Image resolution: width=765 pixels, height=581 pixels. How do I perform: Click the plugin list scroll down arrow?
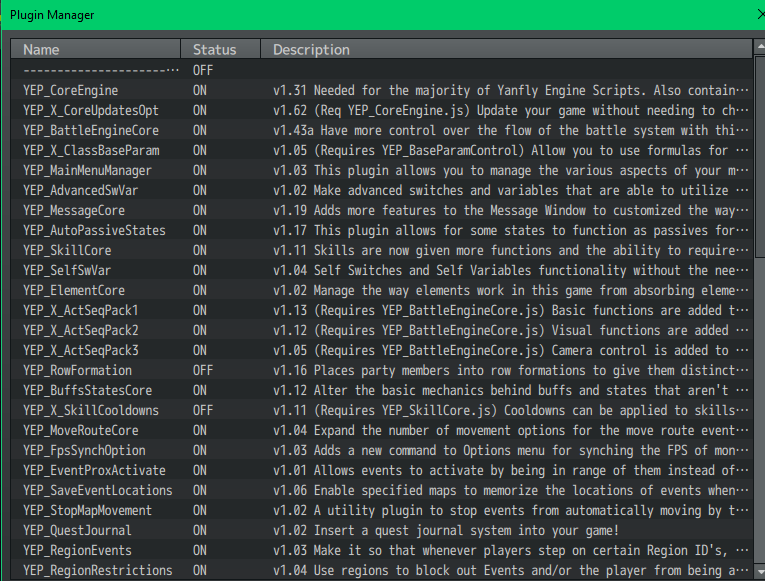point(760,570)
